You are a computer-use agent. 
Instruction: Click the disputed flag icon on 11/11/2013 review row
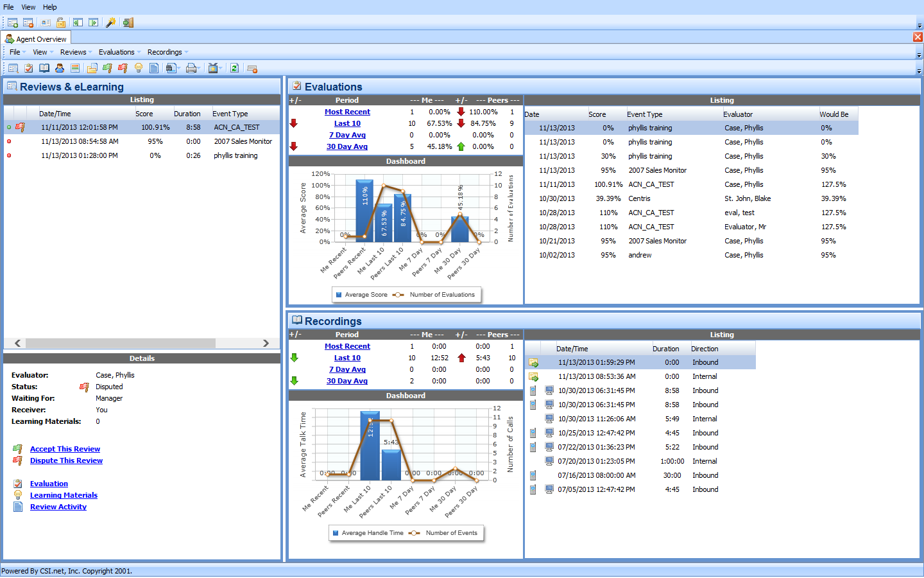click(x=21, y=127)
